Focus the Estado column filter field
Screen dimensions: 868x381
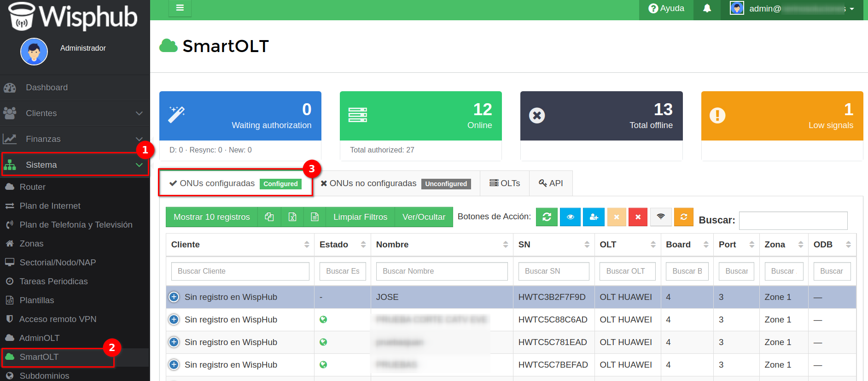point(343,271)
